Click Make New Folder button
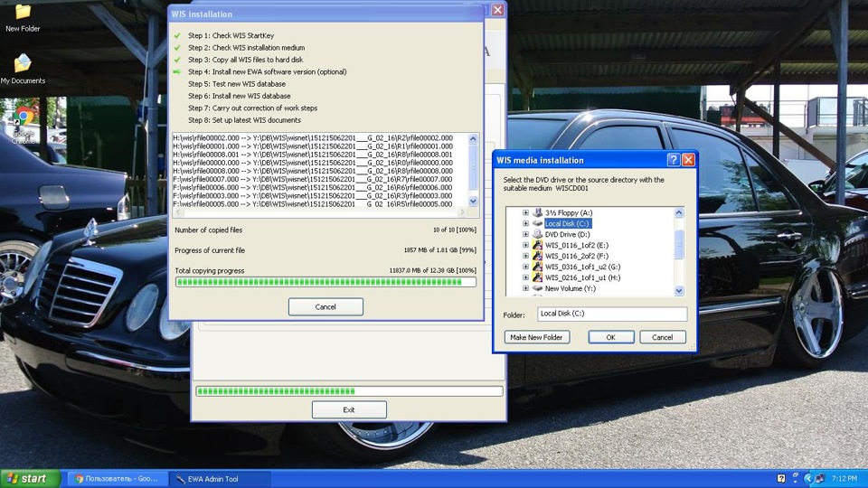The width and height of the screenshot is (868, 488). coord(536,337)
